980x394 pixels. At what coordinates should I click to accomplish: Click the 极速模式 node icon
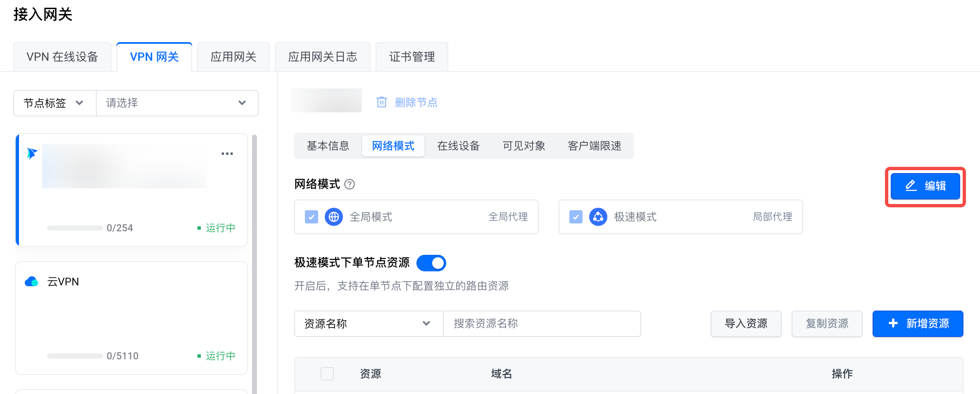click(x=598, y=217)
